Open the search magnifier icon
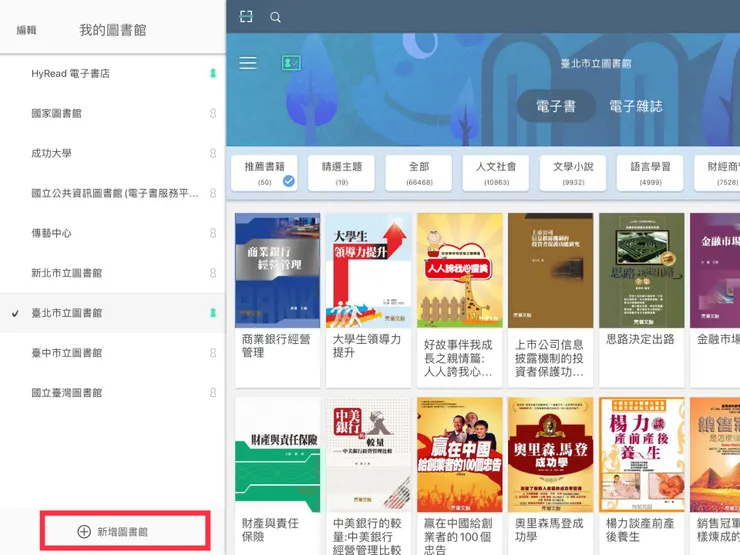The width and height of the screenshot is (740, 555). pyautogui.click(x=276, y=17)
